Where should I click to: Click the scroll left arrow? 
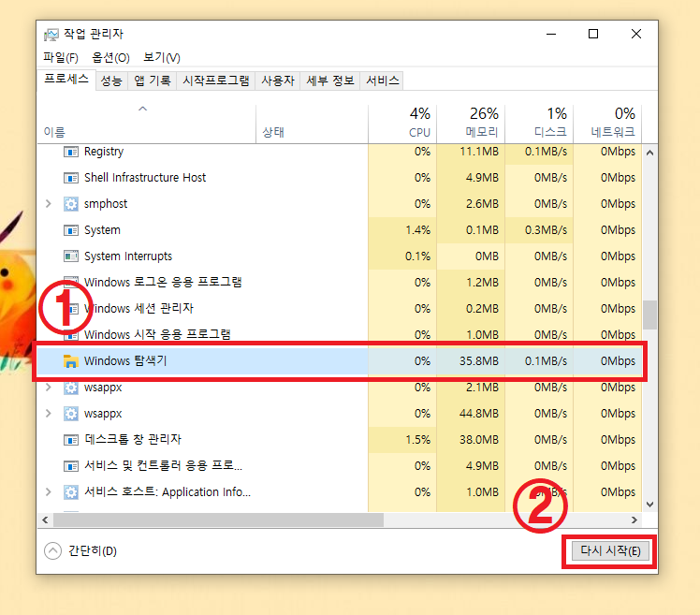click(x=45, y=520)
